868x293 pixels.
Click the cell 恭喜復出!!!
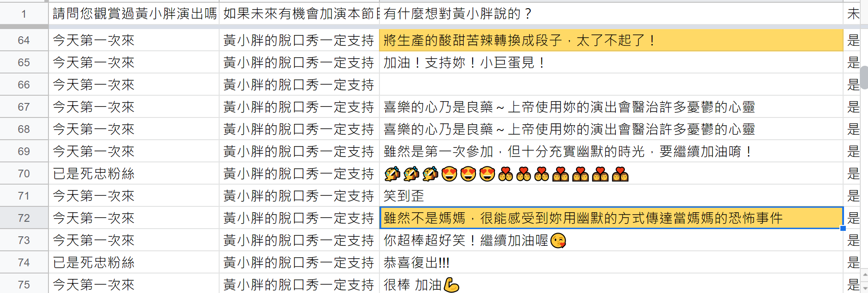pyautogui.click(x=611, y=263)
